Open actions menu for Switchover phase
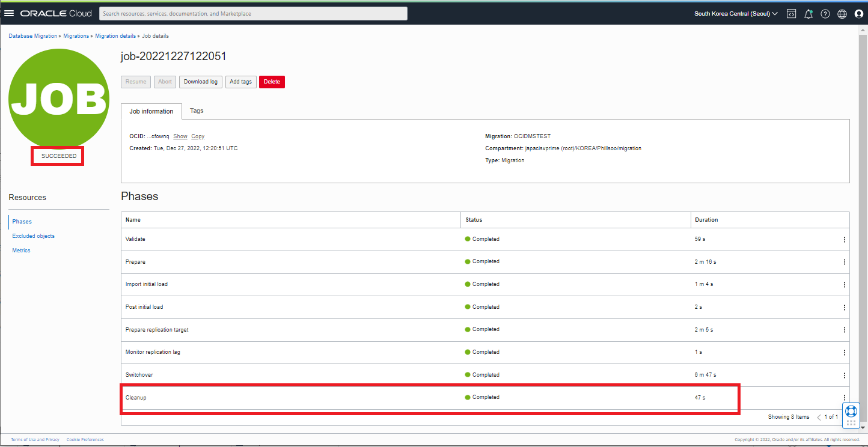This screenshot has height=447, width=868. (844, 375)
